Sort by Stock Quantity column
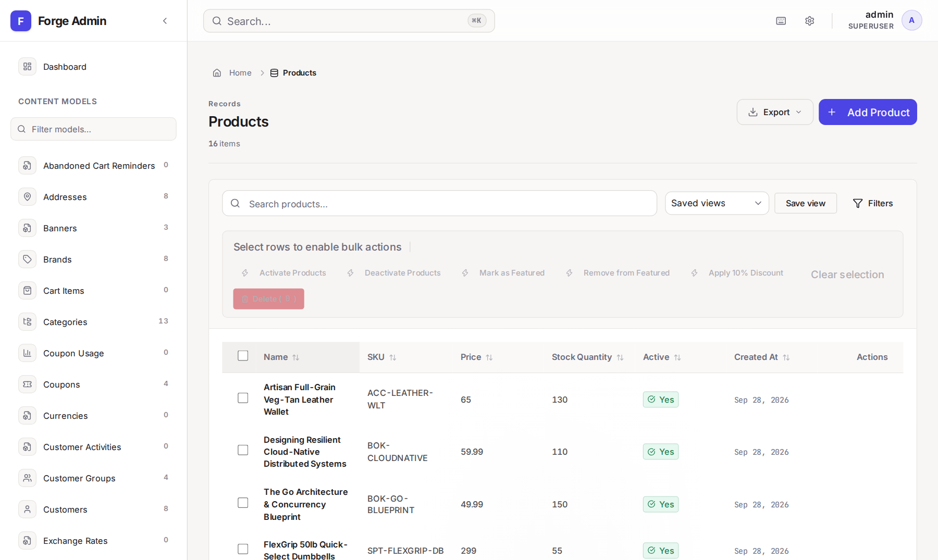This screenshot has width=938, height=560. [x=587, y=357]
